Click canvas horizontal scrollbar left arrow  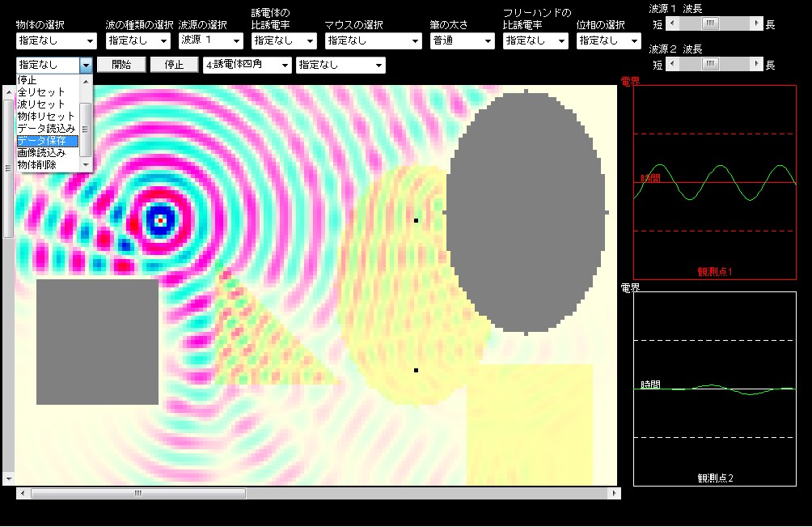(23, 493)
